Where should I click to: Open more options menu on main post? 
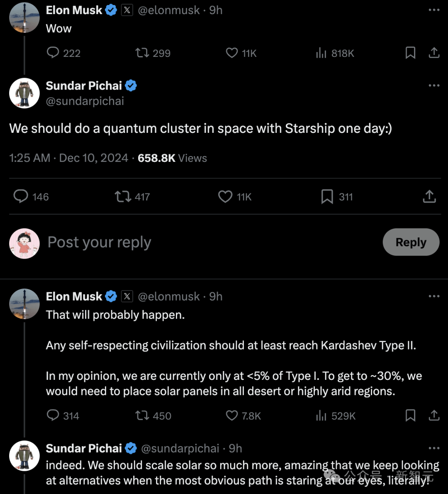(434, 86)
